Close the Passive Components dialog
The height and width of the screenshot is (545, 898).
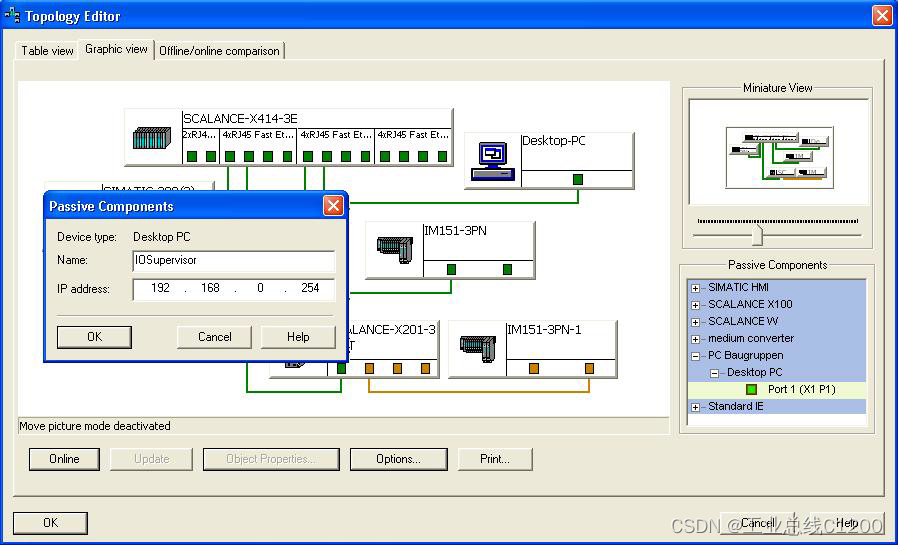(x=333, y=206)
